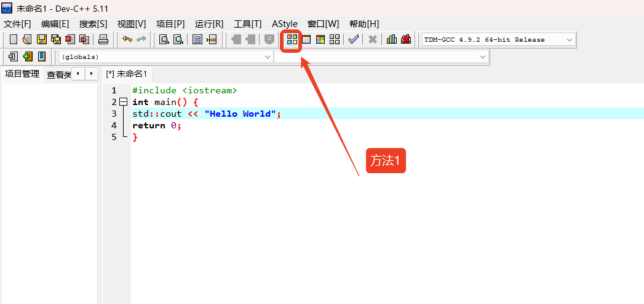
Task: Open the 搜索[S] menu
Action: click(93, 24)
